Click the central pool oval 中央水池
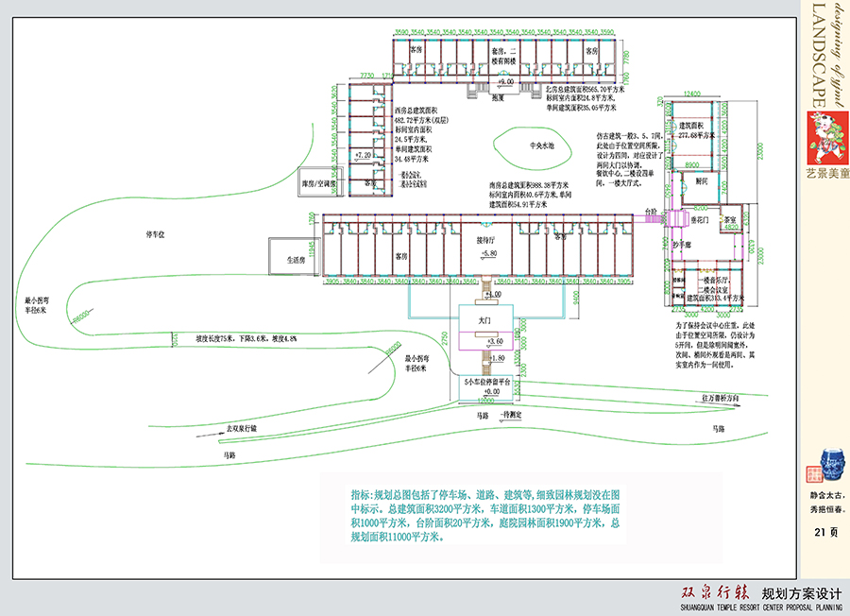850x616 pixels. click(534, 145)
